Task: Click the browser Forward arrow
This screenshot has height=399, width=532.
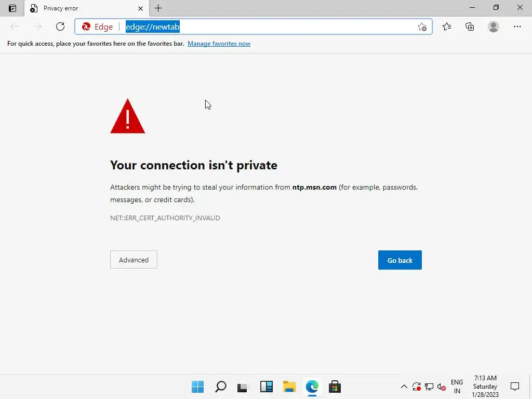Action: [x=37, y=26]
